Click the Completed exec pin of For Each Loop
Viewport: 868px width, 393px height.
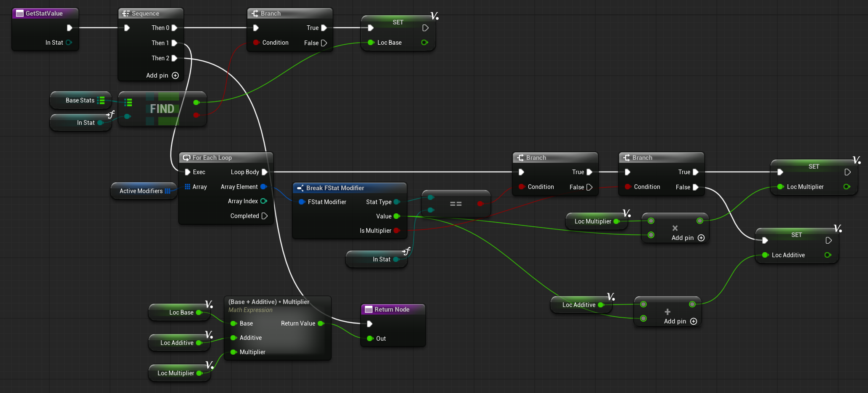pyautogui.click(x=265, y=216)
